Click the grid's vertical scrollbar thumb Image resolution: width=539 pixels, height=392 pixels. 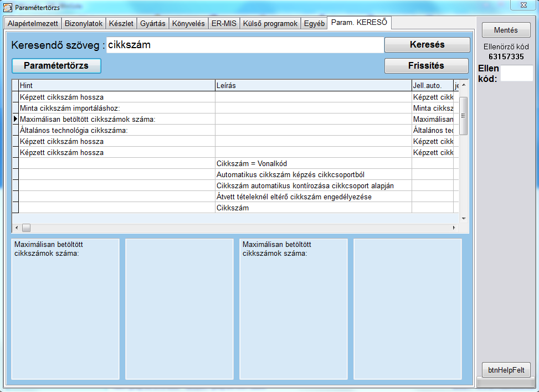(x=464, y=116)
